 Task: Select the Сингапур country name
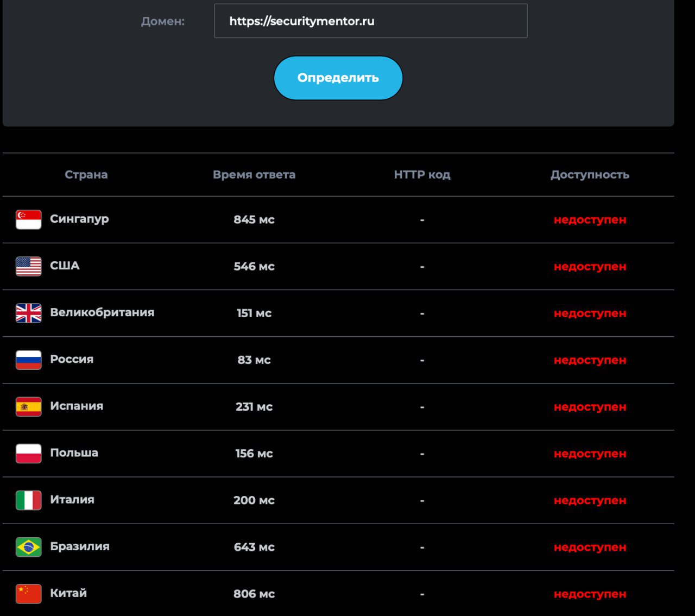tap(80, 219)
